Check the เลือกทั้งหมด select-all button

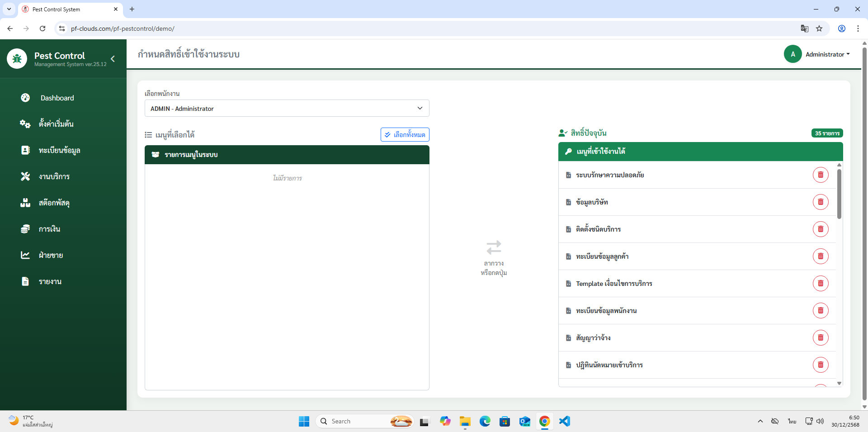[x=405, y=135]
